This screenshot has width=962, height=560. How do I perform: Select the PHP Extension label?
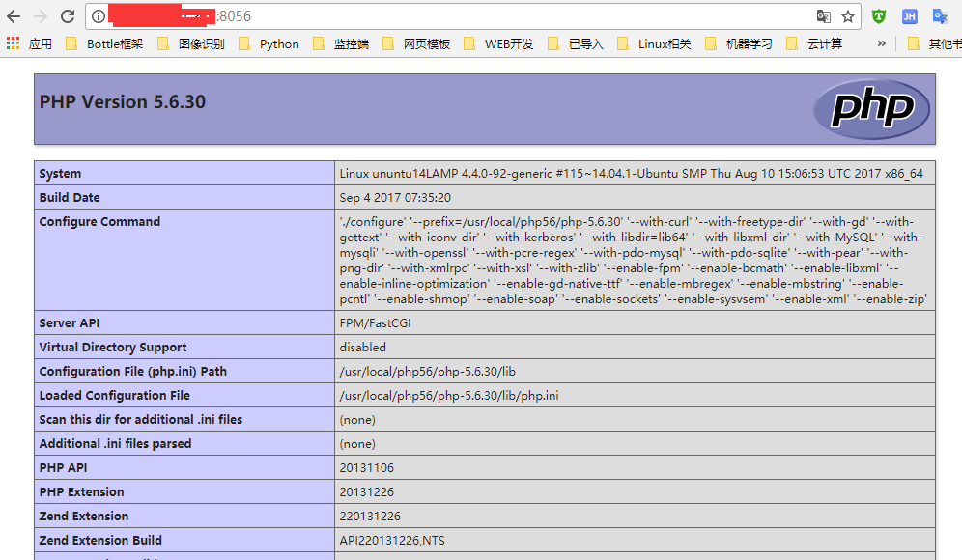pos(81,491)
